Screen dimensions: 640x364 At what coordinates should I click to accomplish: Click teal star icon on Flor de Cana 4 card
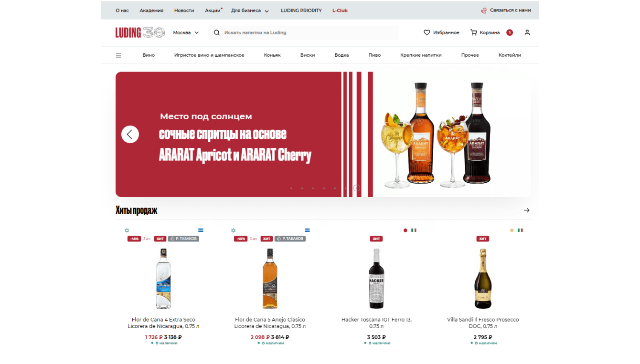pos(127,230)
